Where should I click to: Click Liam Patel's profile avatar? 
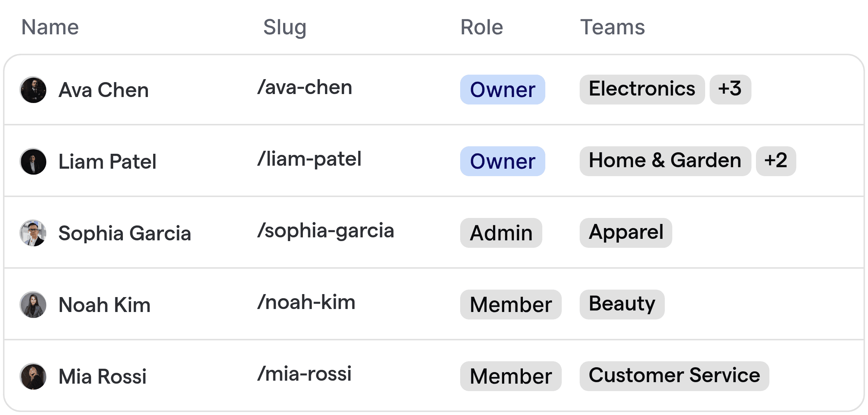pyautogui.click(x=33, y=161)
